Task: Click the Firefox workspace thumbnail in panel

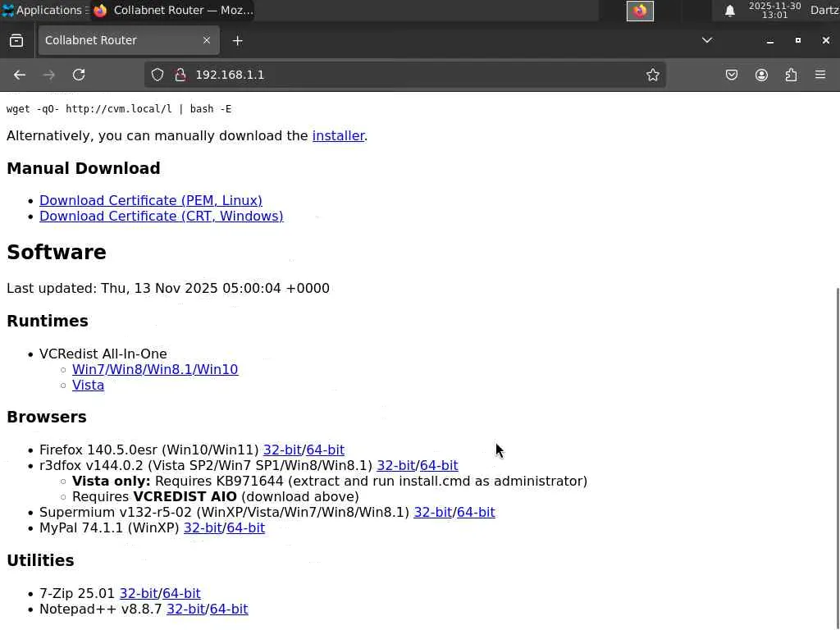Action: [x=640, y=11]
